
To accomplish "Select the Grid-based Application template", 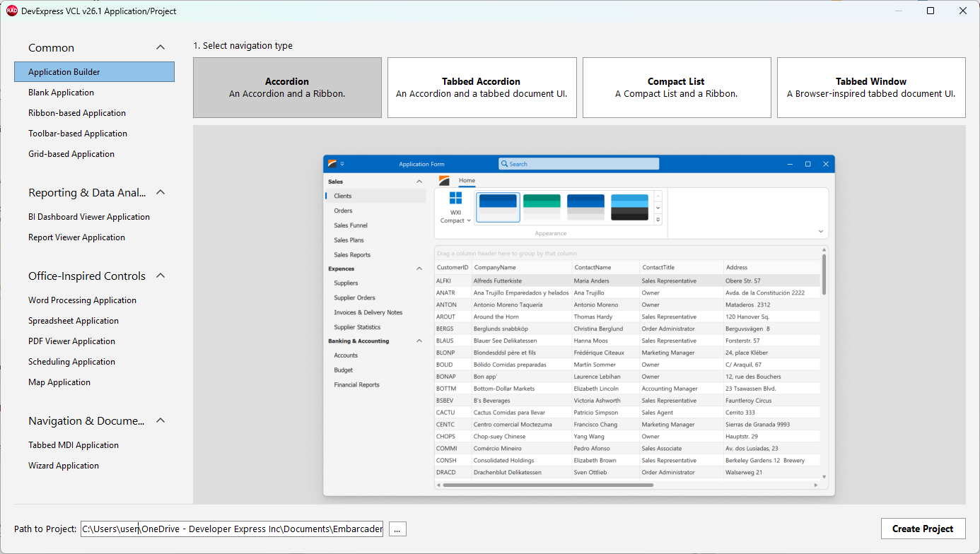I will point(71,154).
